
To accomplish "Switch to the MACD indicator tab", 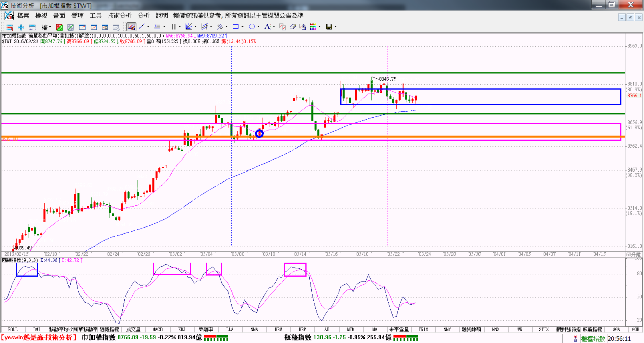I will click(157, 330).
